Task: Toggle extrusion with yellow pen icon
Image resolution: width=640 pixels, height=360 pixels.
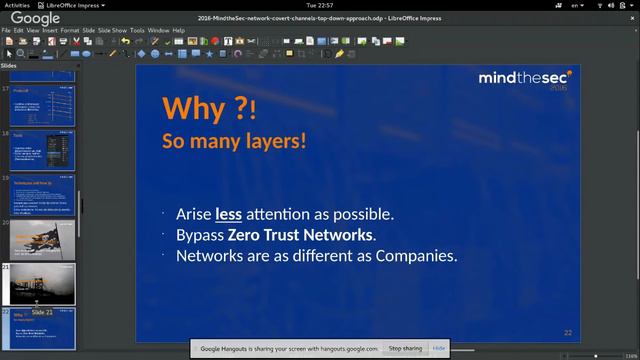Action: (x=339, y=54)
